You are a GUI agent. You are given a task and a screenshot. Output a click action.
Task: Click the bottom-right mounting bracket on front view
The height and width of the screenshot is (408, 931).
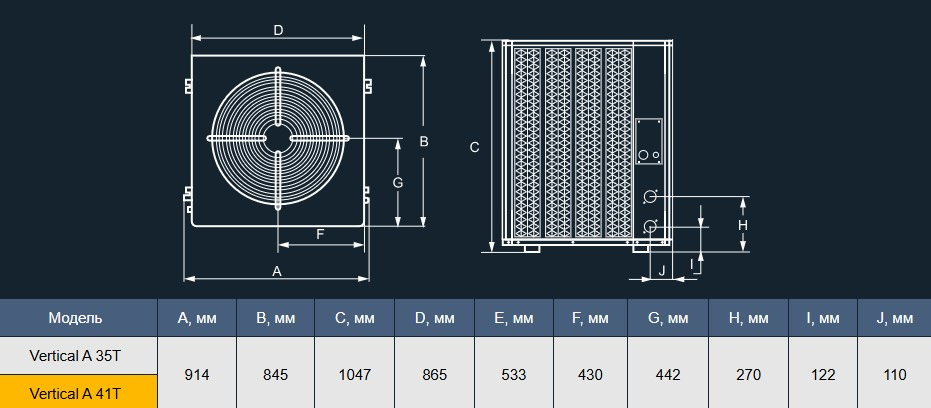click(x=367, y=196)
